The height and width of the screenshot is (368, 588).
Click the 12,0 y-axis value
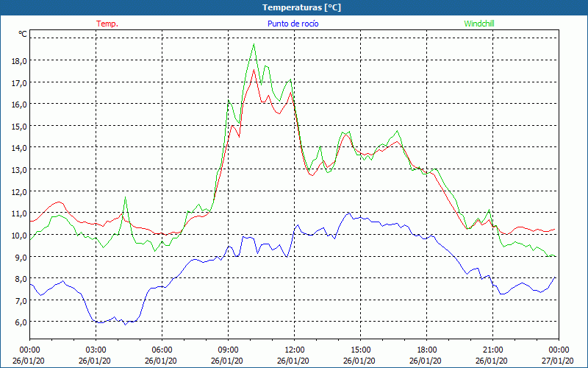coord(19,191)
